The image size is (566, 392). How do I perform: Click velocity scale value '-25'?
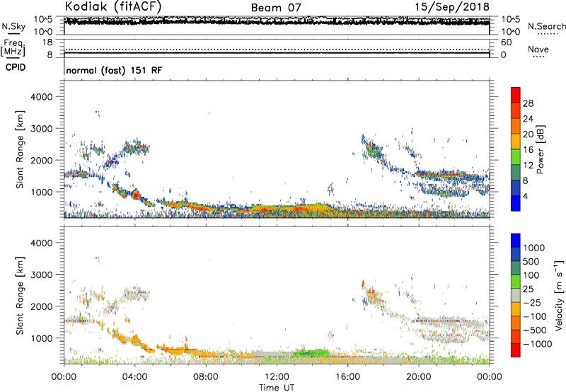(x=532, y=302)
